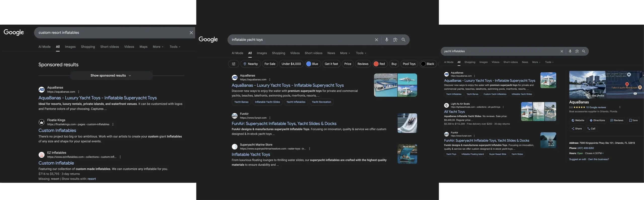The width and height of the screenshot is (644, 200).
Task: Open three-dot menu beside Floatie Kings URL
Action: click(113, 124)
